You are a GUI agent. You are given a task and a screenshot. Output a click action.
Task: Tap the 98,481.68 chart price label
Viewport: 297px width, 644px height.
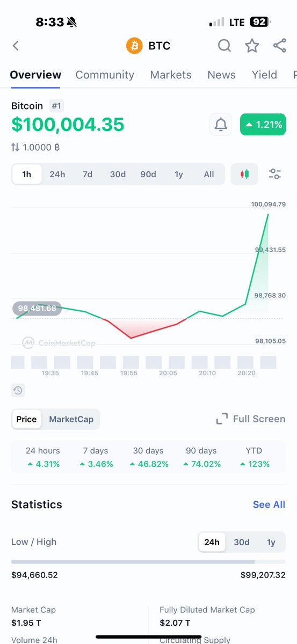tap(37, 308)
